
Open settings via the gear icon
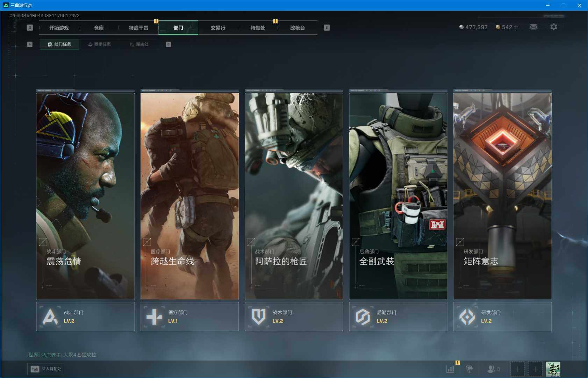[553, 27]
